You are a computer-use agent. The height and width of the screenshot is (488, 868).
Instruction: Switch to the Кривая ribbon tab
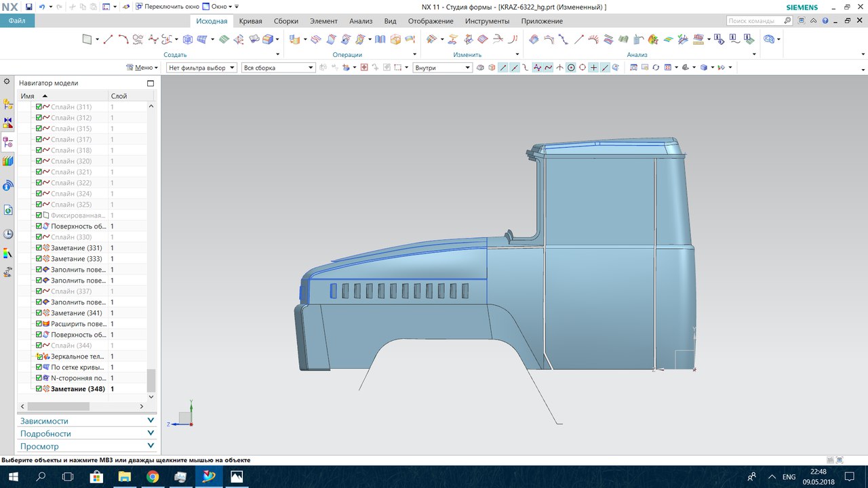click(x=251, y=21)
